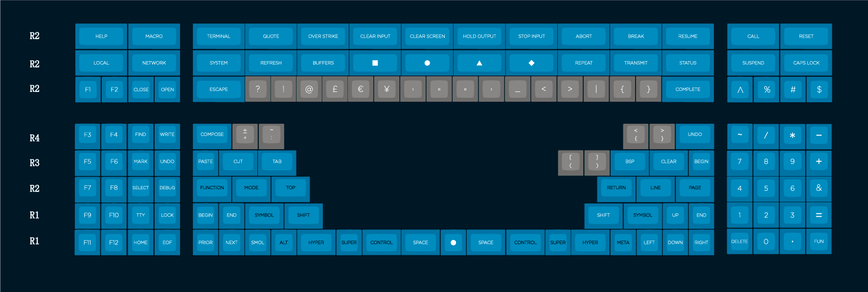The height and width of the screenshot is (292, 868).
Task: Click the numpad equals key
Action: click(819, 215)
